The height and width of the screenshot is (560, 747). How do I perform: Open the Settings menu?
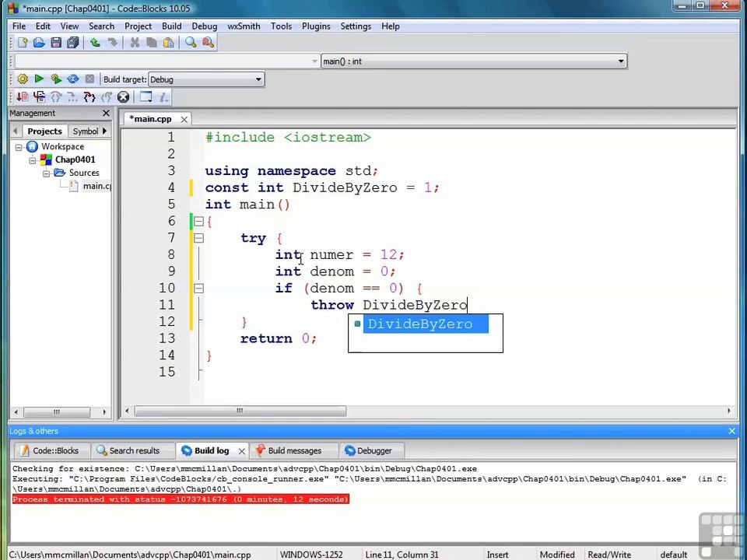coord(356,26)
